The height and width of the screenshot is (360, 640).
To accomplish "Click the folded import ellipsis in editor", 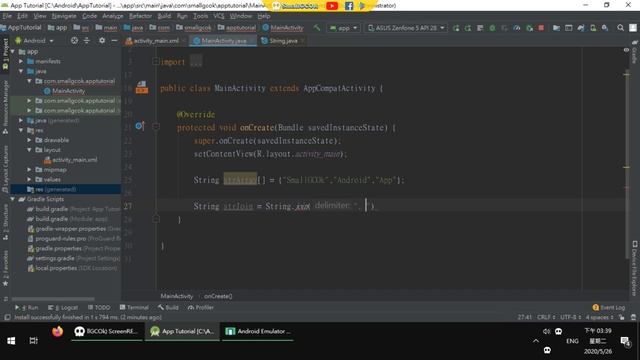I will (x=196, y=62).
